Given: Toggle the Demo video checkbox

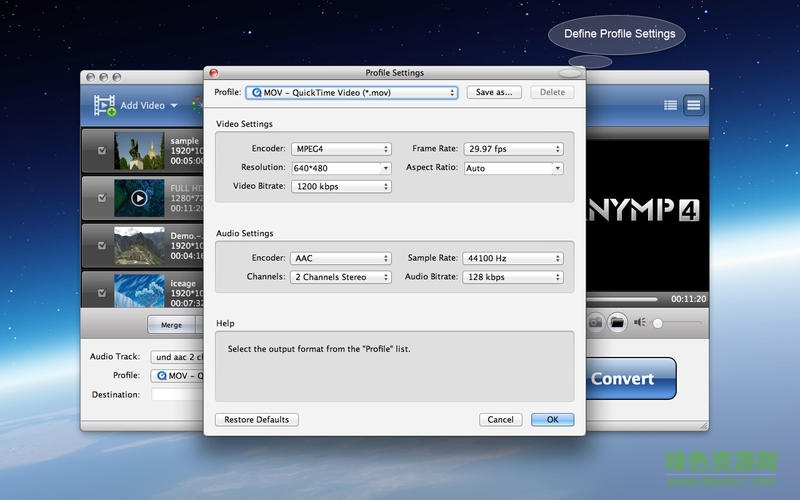Looking at the screenshot, I should coord(102,245).
